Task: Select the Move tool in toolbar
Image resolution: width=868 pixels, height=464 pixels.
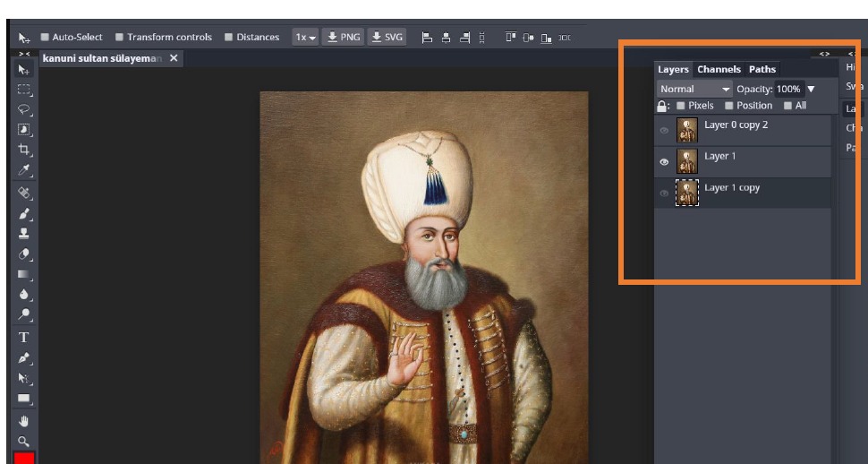Action: (x=24, y=70)
